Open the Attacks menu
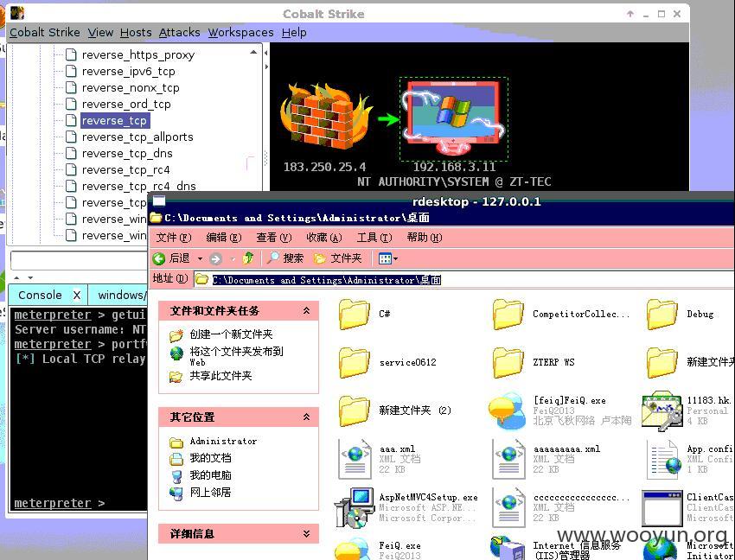Image resolution: width=735 pixels, height=560 pixels. click(x=180, y=32)
